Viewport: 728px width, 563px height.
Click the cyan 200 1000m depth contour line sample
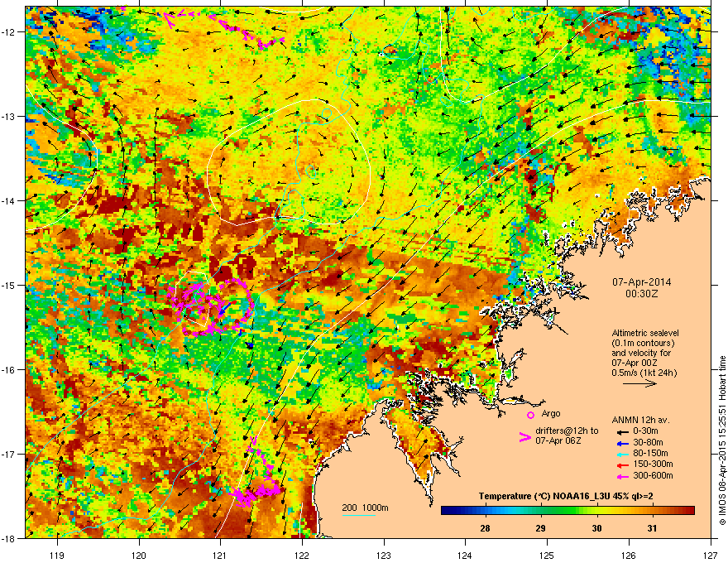point(358,515)
